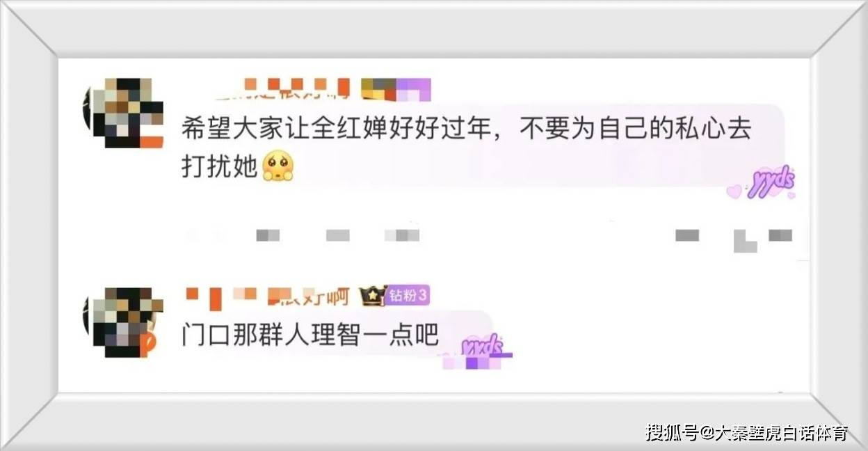Tap the tall blurred icon second from right

click(x=745, y=240)
